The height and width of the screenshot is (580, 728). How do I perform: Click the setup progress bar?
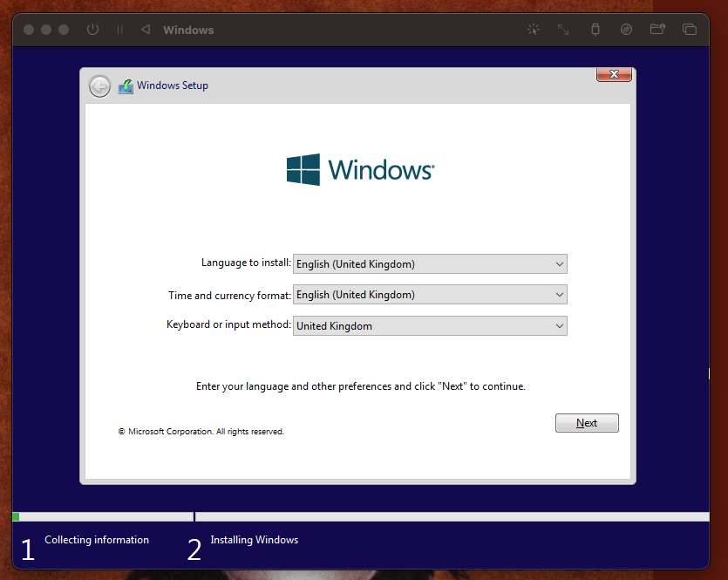click(361, 516)
